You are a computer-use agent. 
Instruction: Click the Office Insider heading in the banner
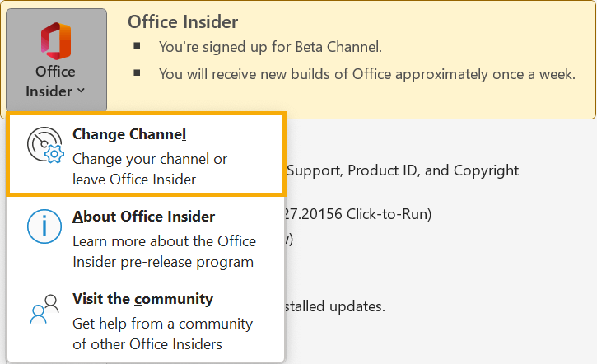183,22
